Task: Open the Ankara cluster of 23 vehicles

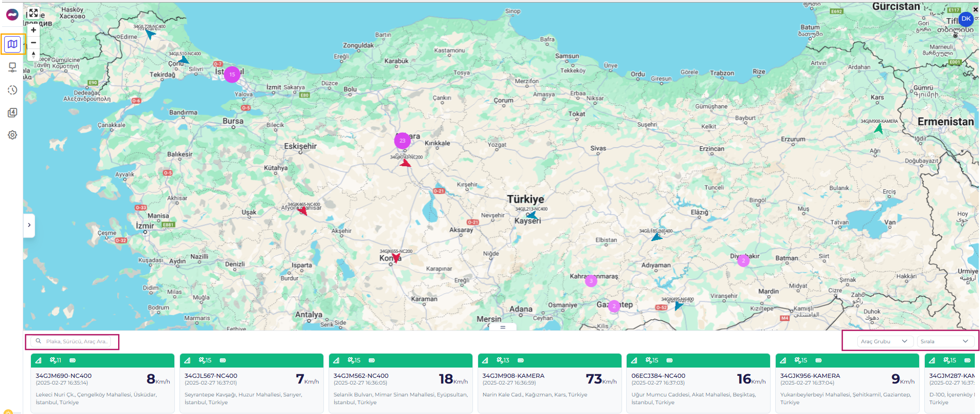Action: (x=402, y=140)
